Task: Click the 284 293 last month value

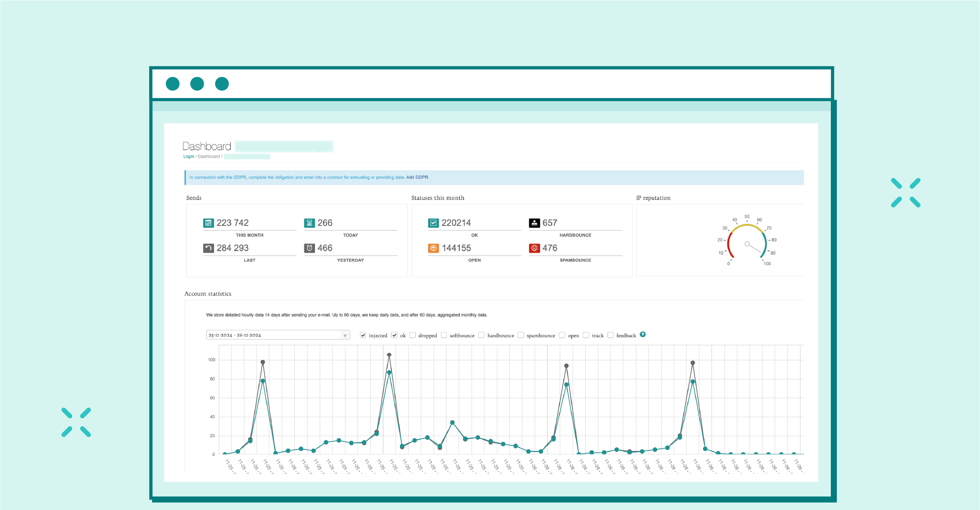Action: point(233,248)
